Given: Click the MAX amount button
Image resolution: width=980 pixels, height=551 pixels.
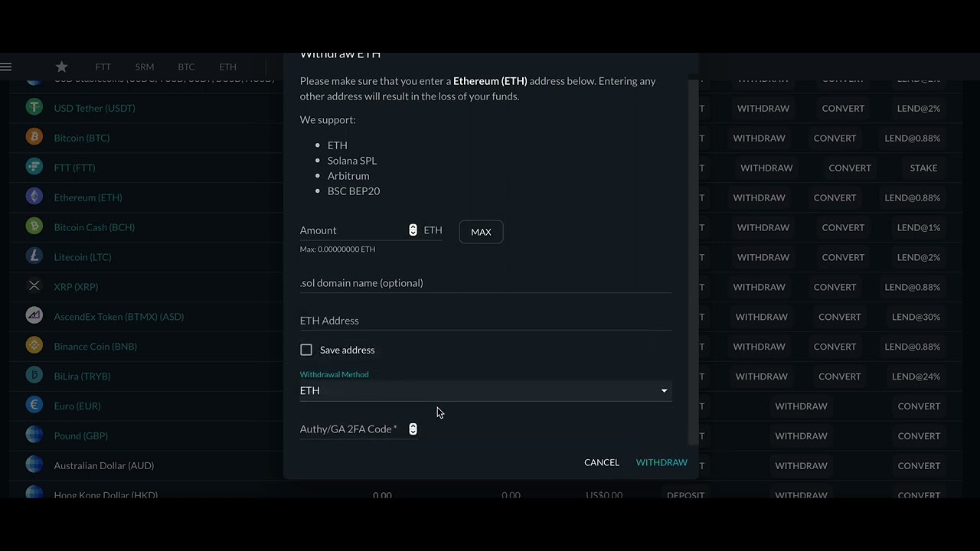Looking at the screenshot, I should tap(481, 232).
